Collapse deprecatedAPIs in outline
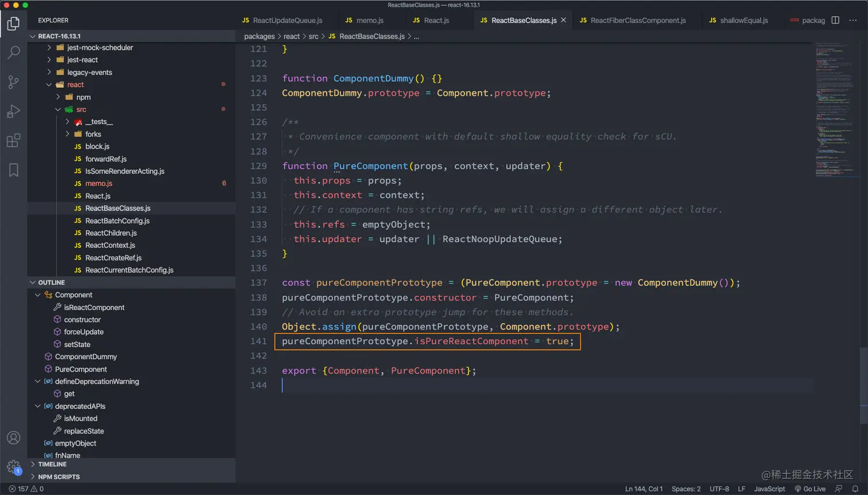Screen dimensions: 868x495 38,406
